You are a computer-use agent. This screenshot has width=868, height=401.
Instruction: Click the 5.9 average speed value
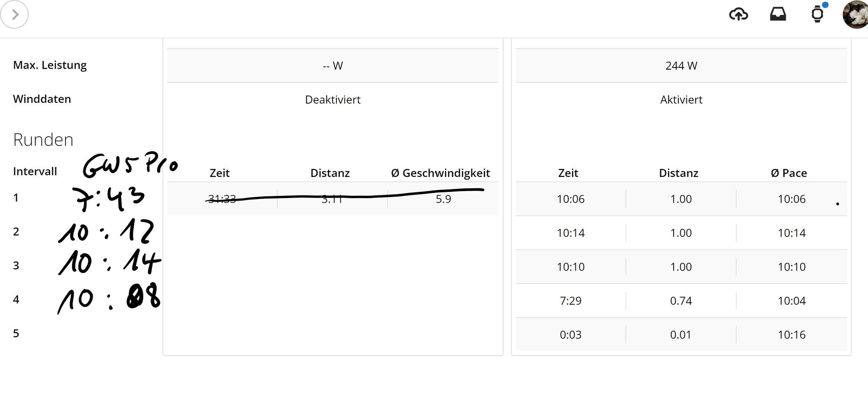(443, 199)
